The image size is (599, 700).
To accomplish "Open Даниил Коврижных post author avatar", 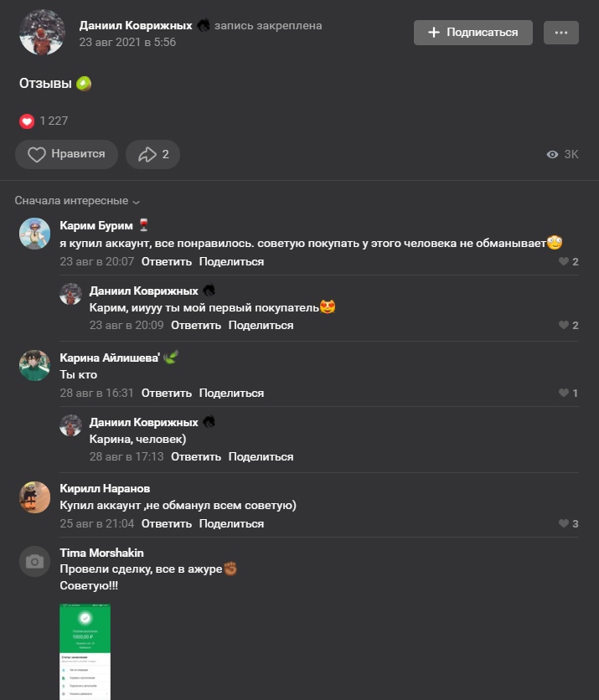I will coord(42,33).
